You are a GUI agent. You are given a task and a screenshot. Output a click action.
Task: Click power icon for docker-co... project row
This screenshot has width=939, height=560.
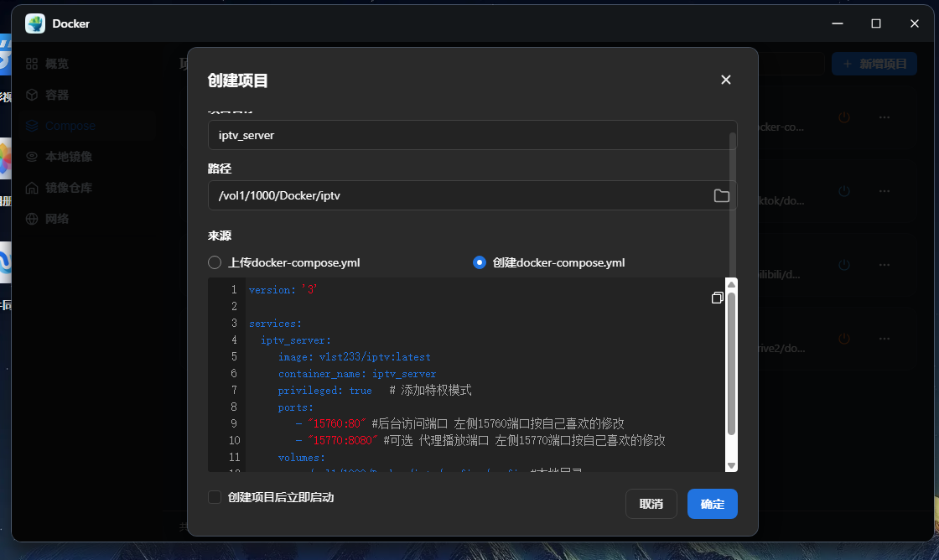(x=844, y=117)
